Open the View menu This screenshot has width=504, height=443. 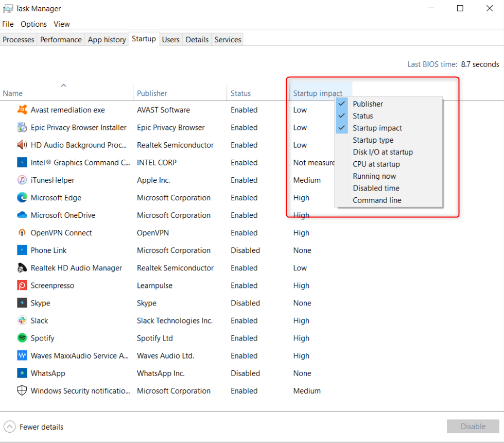pyautogui.click(x=61, y=24)
